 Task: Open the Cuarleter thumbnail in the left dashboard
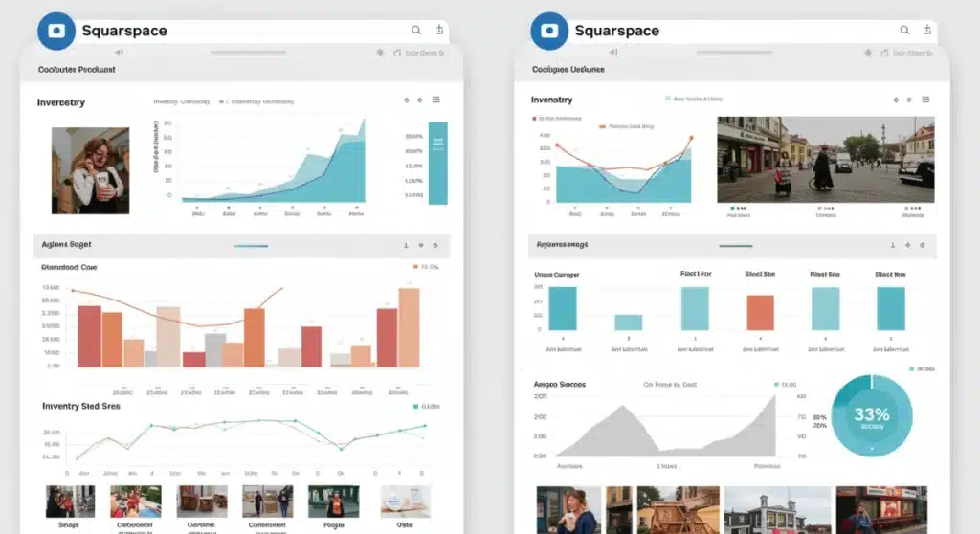202,501
